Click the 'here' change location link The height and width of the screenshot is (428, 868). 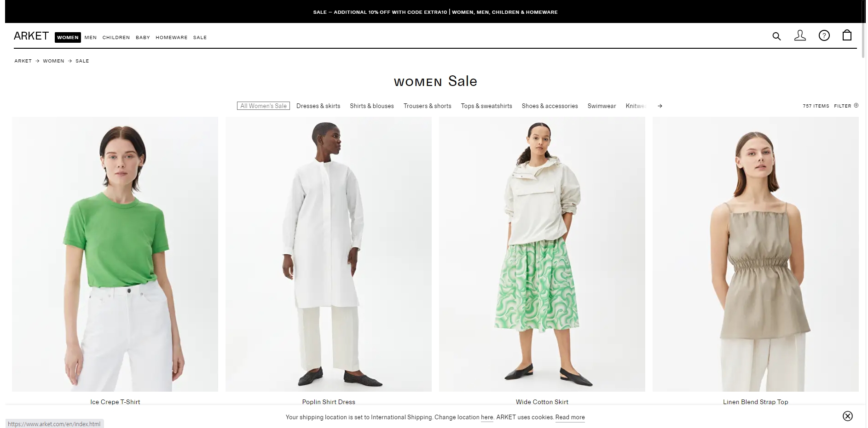coord(487,417)
